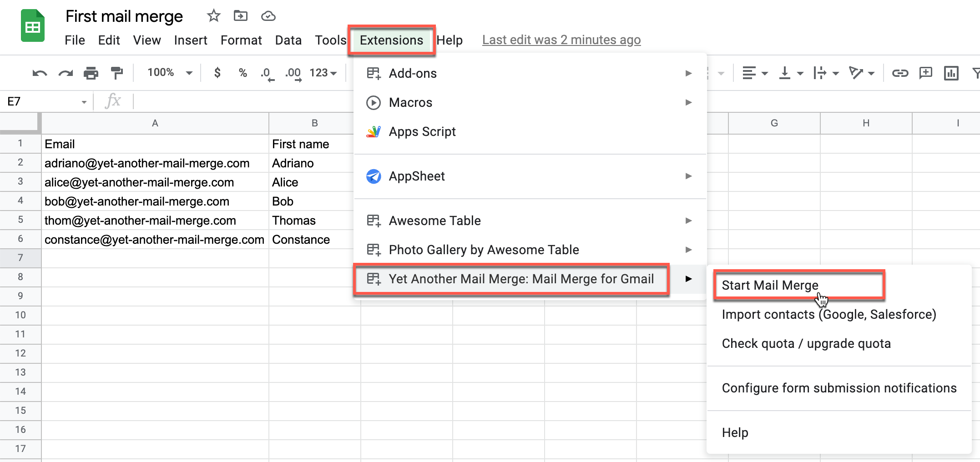
Task: Open the Extensions menu
Action: [391, 40]
